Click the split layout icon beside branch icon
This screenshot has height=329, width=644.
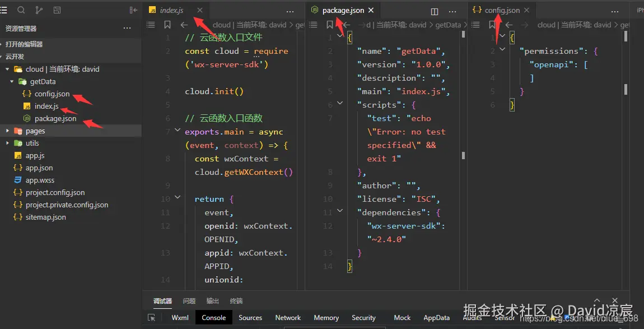coord(57,10)
